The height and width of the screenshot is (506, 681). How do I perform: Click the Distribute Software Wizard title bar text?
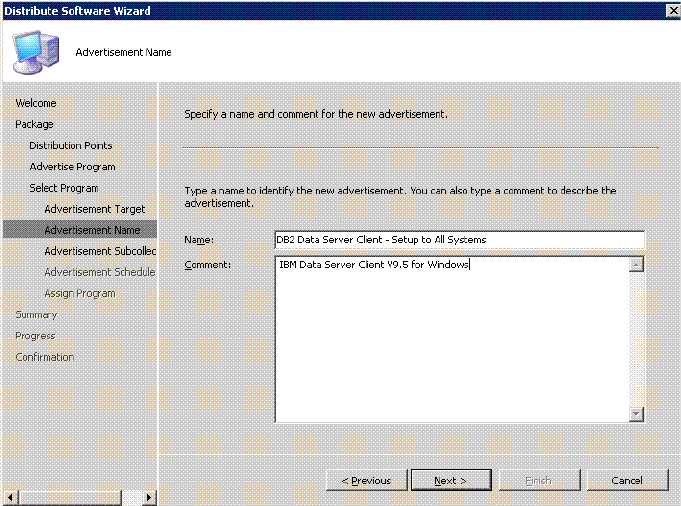77,10
